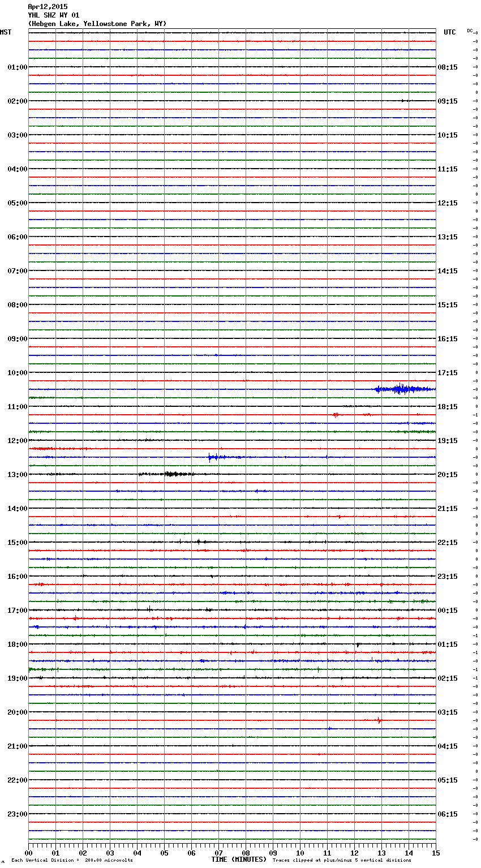Select the 09:15 UTC time label

coord(448,101)
